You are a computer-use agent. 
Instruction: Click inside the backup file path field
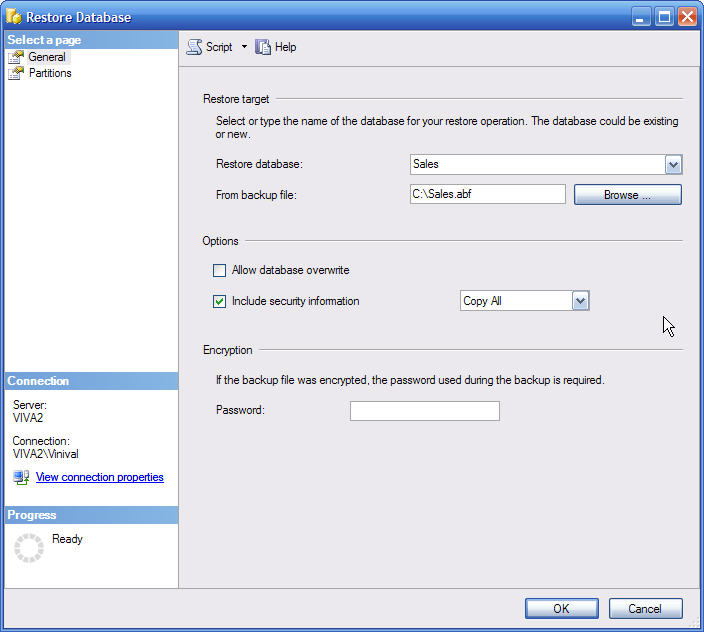point(488,194)
